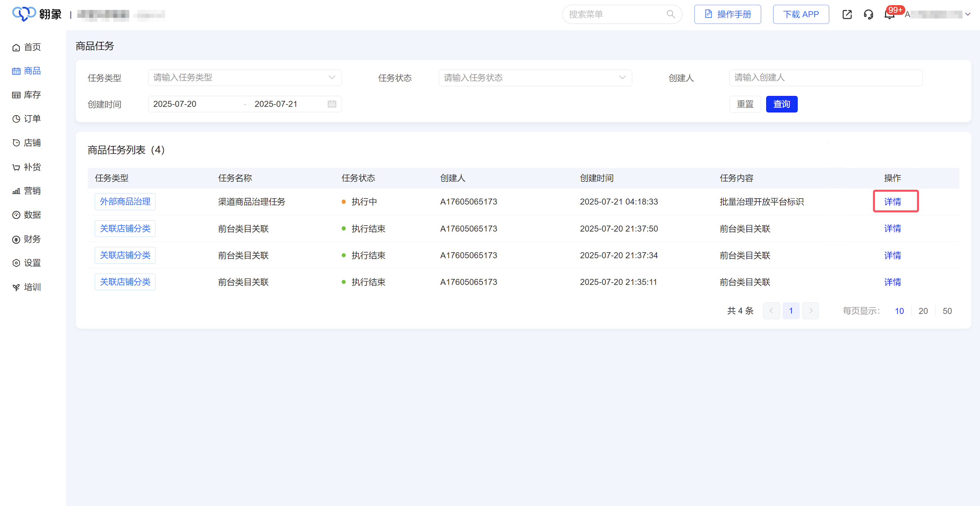Click the blue 查询 button

tap(782, 104)
